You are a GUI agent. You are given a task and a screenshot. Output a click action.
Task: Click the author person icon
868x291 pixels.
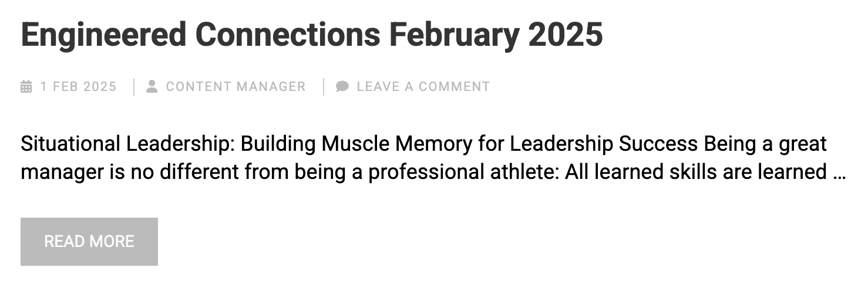point(152,86)
